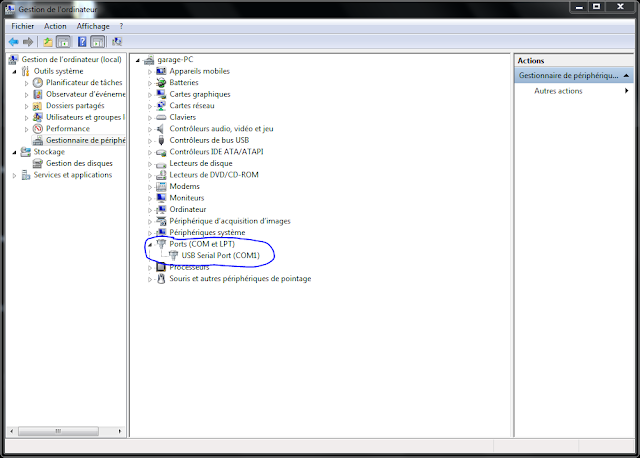Image resolution: width=640 pixels, height=458 pixels.
Task: Select the Périphériques système label
Action: pyautogui.click(x=207, y=232)
